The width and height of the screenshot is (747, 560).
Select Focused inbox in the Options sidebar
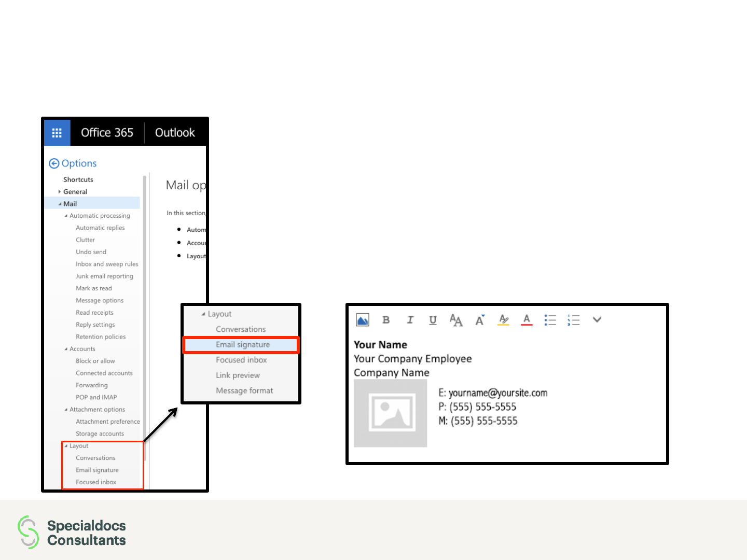96,482
